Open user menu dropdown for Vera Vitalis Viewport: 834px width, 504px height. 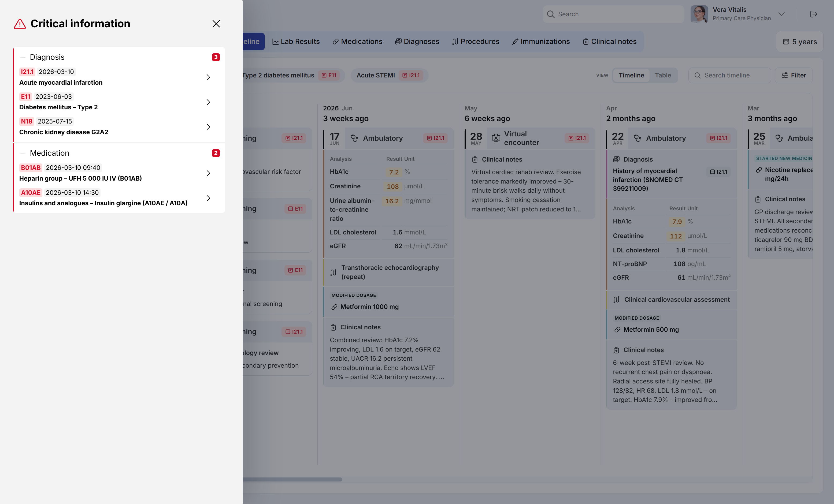click(x=781, y=14)
